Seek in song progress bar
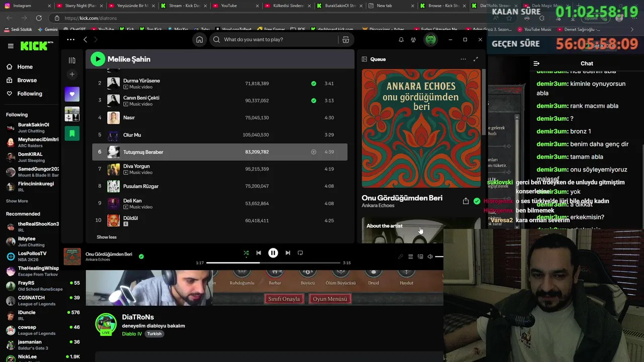 pyautogui.click(x=273, y=263)
